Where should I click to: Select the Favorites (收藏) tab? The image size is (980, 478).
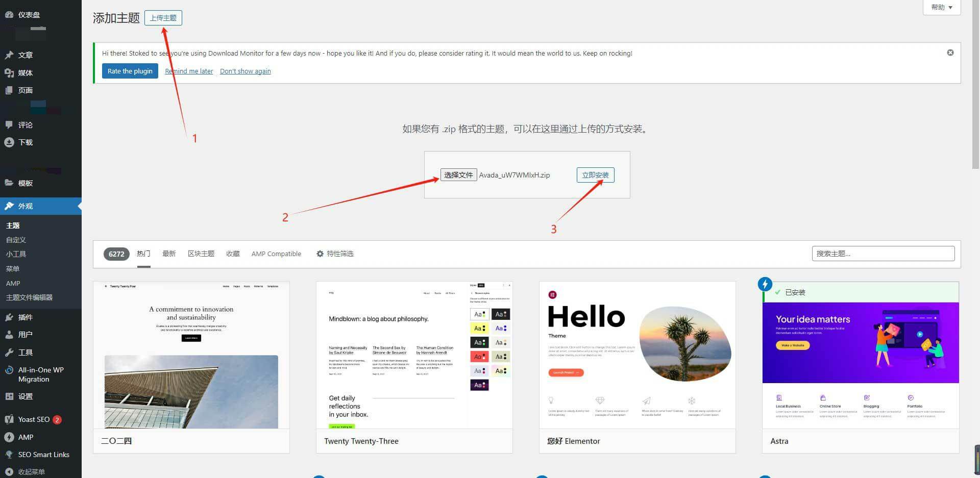[x=233, y=254]
